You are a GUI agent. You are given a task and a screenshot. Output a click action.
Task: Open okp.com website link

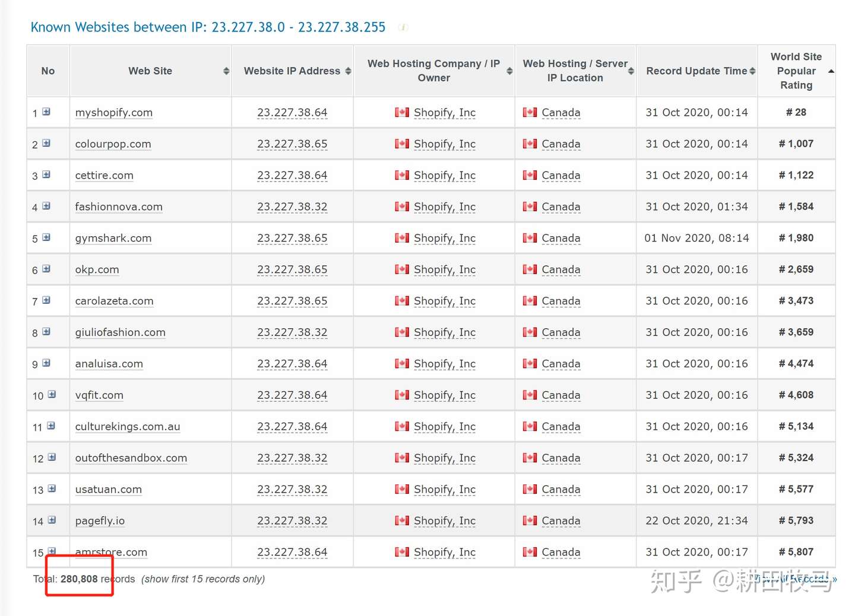97,270
